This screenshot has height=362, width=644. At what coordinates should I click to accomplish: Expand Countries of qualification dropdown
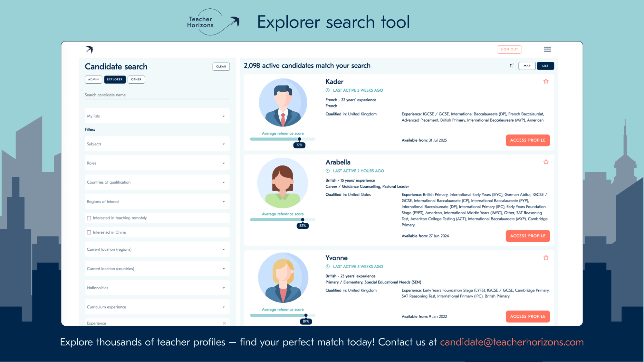click(157, 182)
